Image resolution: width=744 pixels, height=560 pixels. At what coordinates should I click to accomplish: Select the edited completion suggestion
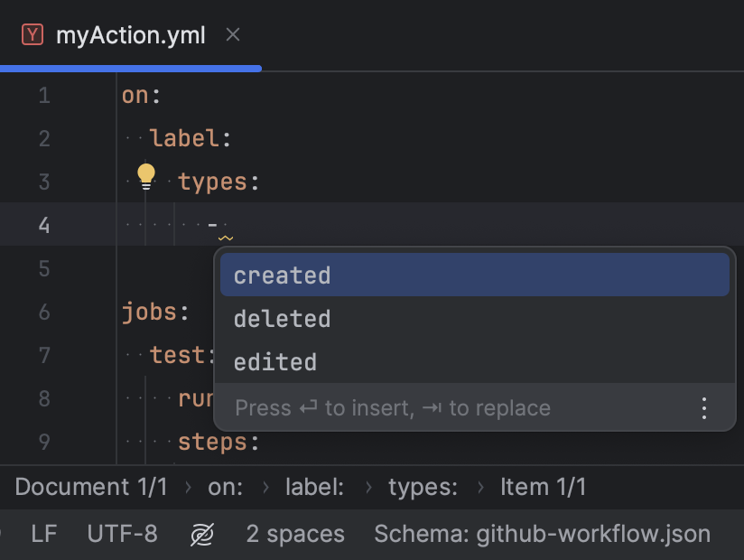[275, 361]
